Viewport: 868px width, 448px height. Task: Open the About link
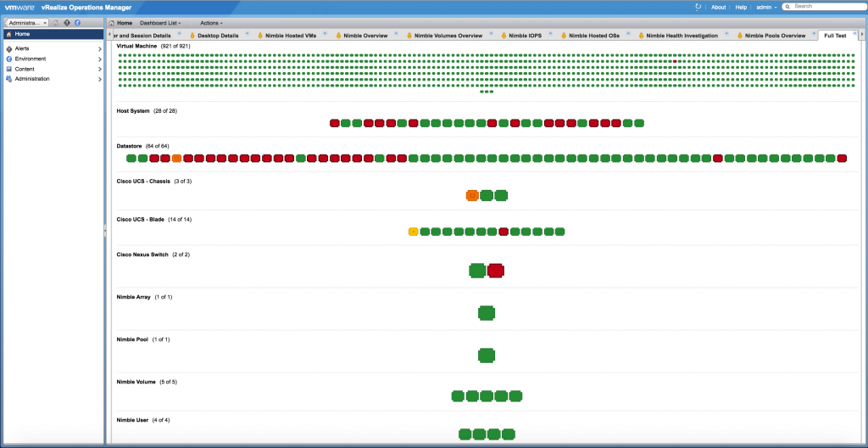coord(718,7)
